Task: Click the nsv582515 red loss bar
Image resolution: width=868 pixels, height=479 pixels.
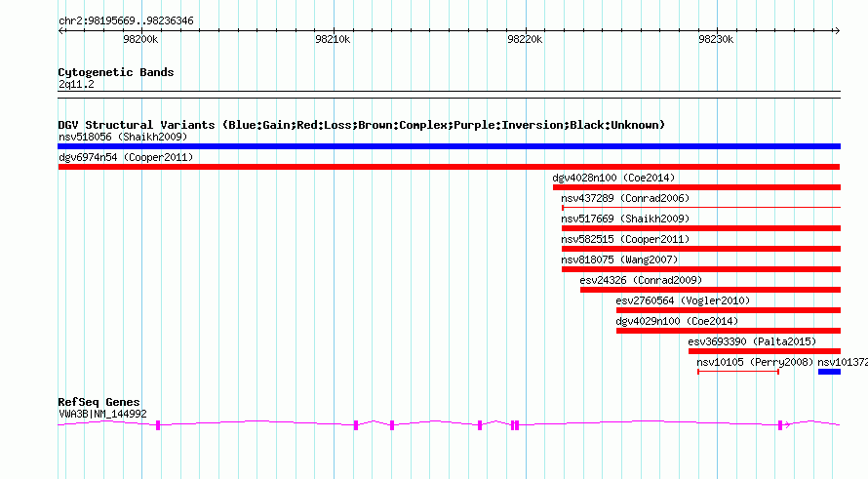Action: coord(701,249)
